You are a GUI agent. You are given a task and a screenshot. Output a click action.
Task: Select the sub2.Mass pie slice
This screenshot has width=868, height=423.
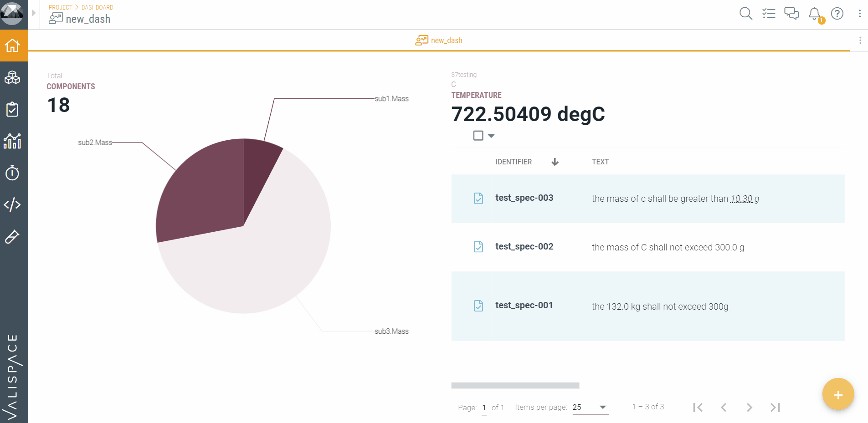pos(200,191)
